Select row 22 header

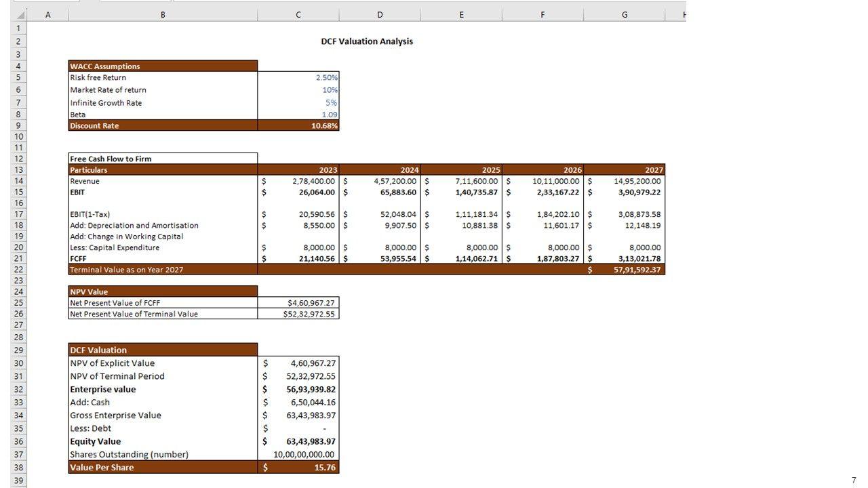(19, 269)
